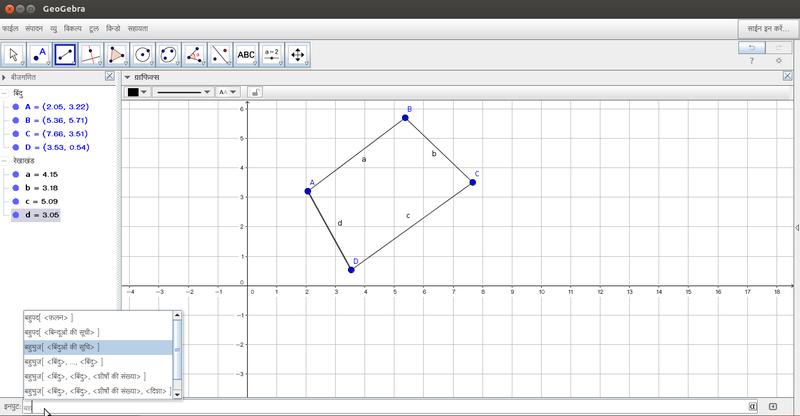Image resolution: width=800 pixels, height=416 pixels.
Task: Choose बहुभुज with three arguments suggestion
Action: [98, 377]
